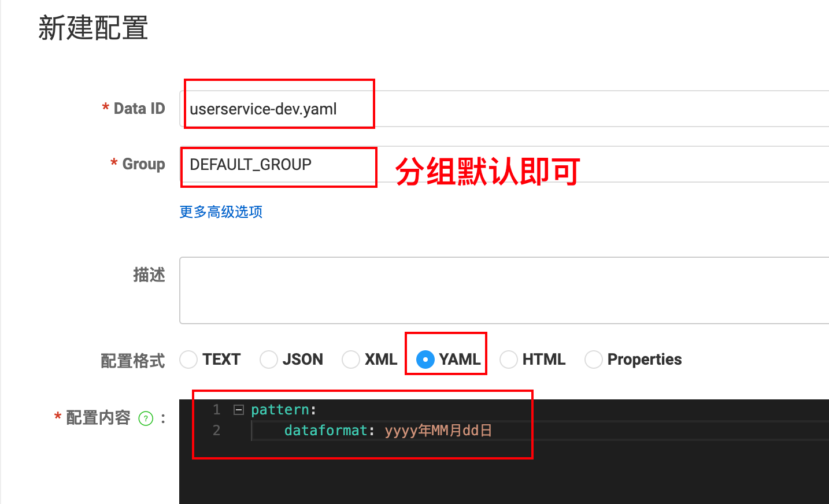The height and width of the screenshot is (504, 829).
Task: Select the YAML format radio button
Action: pos(425,360)
